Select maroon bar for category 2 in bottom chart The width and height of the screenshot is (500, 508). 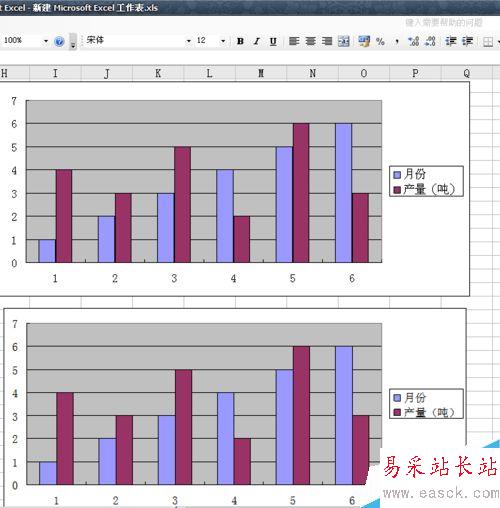124,450
